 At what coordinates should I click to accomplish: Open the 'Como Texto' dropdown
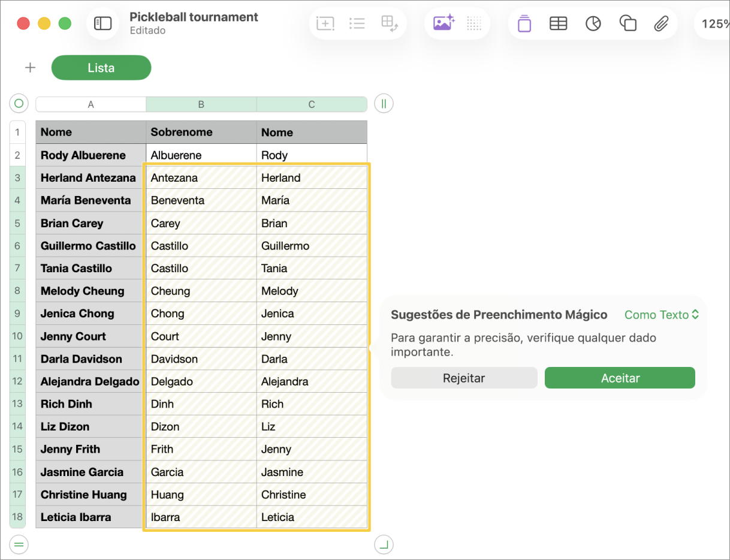tap(661, 314)
